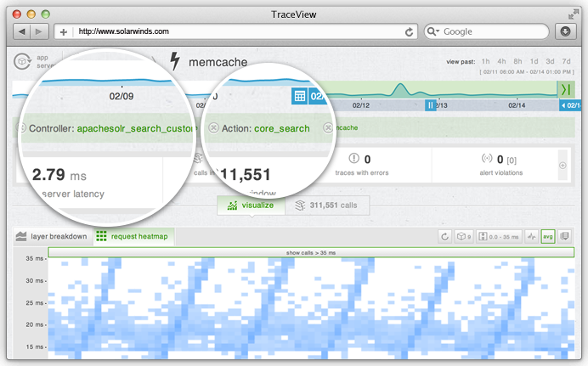Click the traffic spike in the timeline
This screenshot has height=366, width=588.
pyautogui.click(x=400, y=89)
